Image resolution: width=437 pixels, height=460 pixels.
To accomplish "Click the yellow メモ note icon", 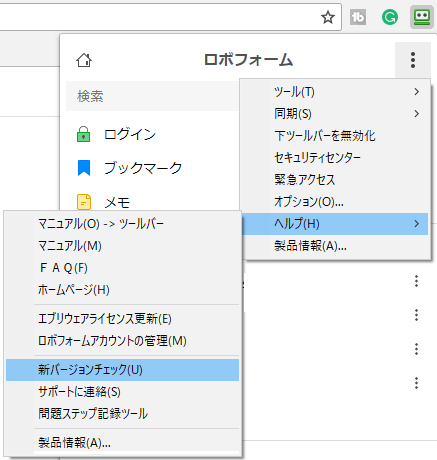I will click(84, 202).
